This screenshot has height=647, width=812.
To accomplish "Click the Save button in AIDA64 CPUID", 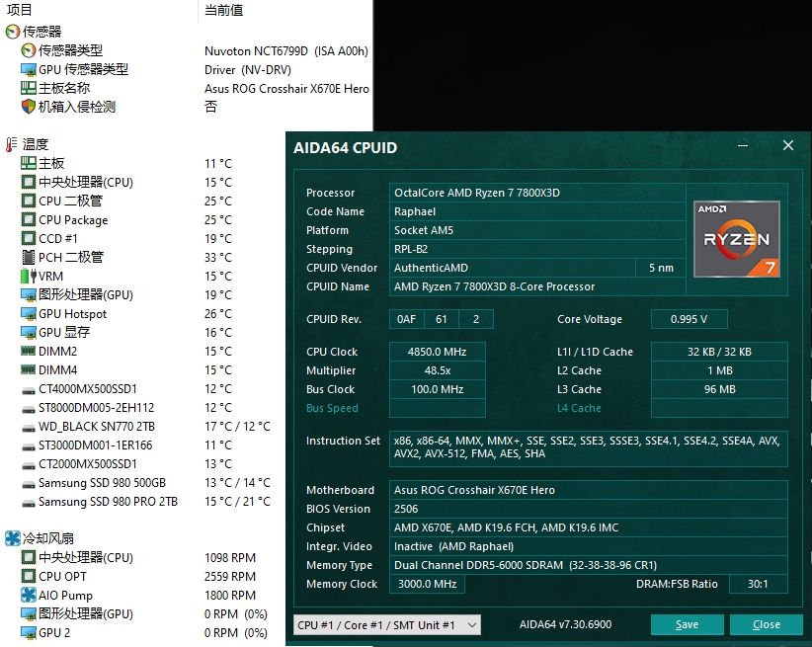I will click(687, 624).
